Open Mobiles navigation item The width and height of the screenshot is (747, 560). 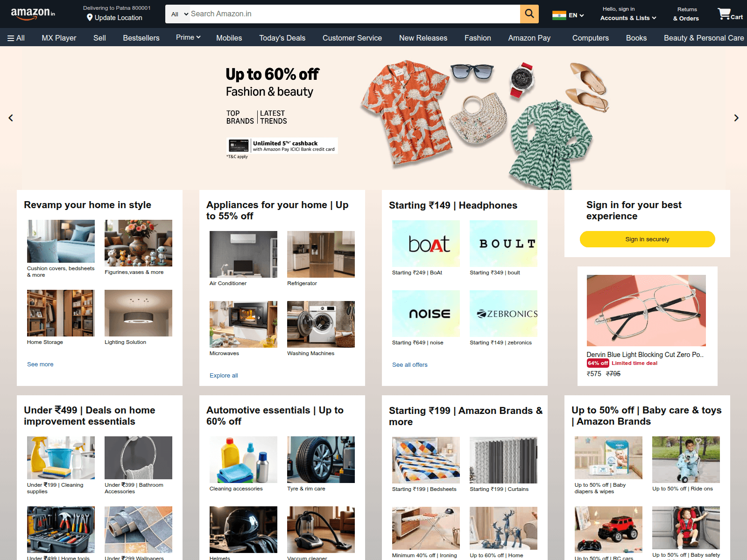pyautogui.click(x=229, y=38)
